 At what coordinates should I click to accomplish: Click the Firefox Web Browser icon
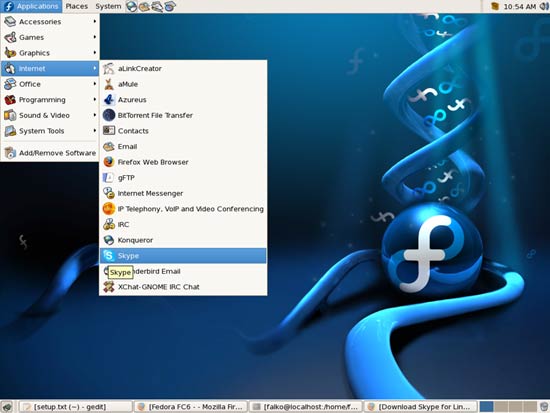109,162
